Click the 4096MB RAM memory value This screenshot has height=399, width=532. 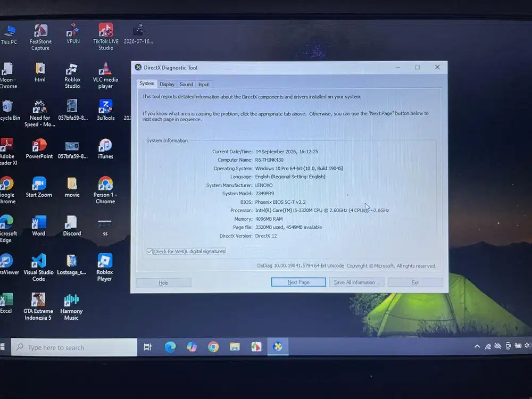pyautogui.click(x=269, y=219)
